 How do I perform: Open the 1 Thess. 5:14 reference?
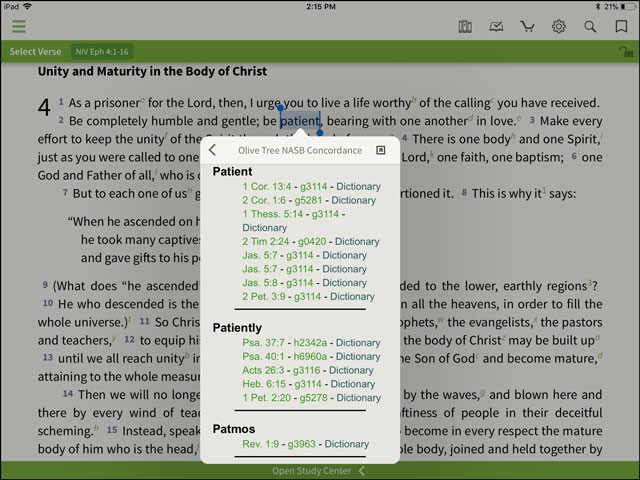pyautogui.click(x=273, y=214)
